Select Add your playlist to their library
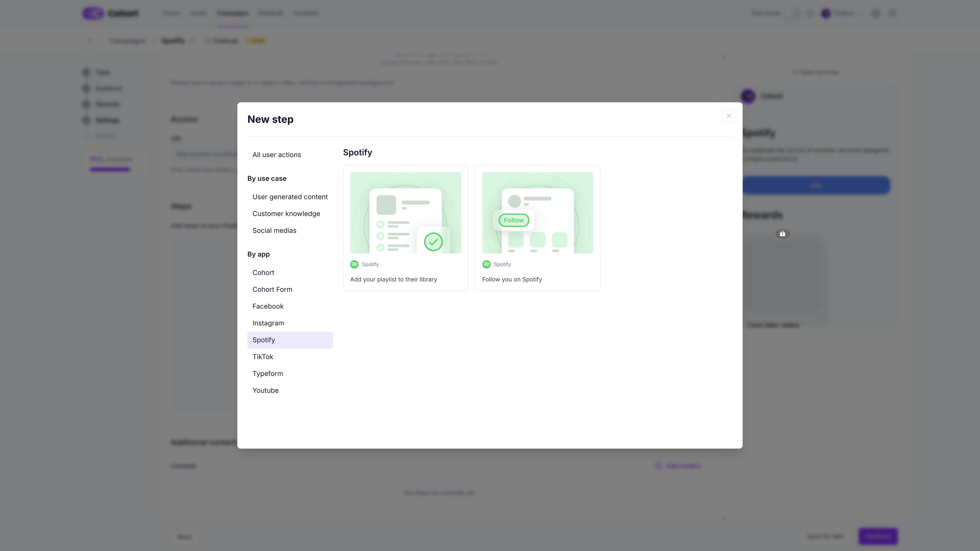Screen dimensions: 980x551 click(405, 228)
